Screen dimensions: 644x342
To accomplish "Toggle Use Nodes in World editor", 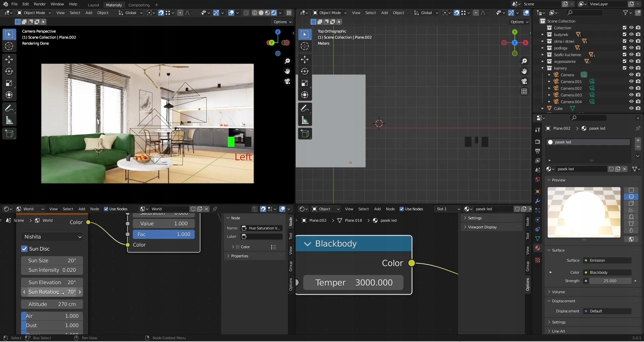I will [x=106, y=209].
